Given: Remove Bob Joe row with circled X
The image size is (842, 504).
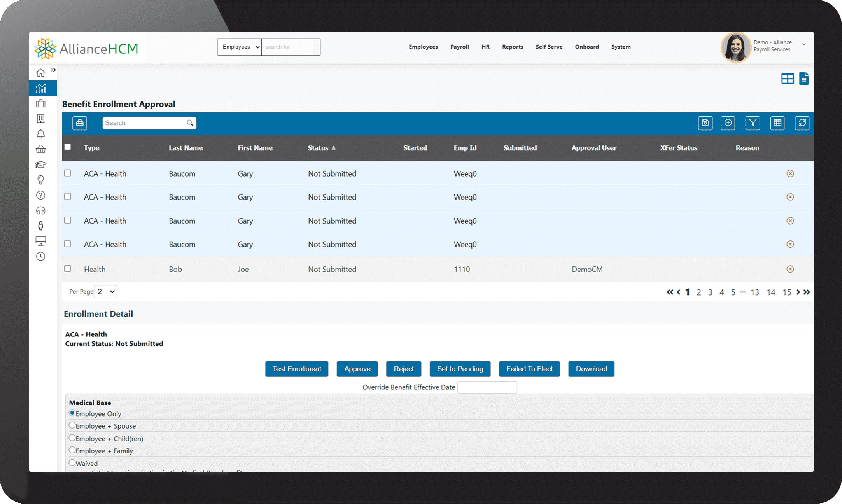Looking at the screenshot, I should click(x=790, y=269).
